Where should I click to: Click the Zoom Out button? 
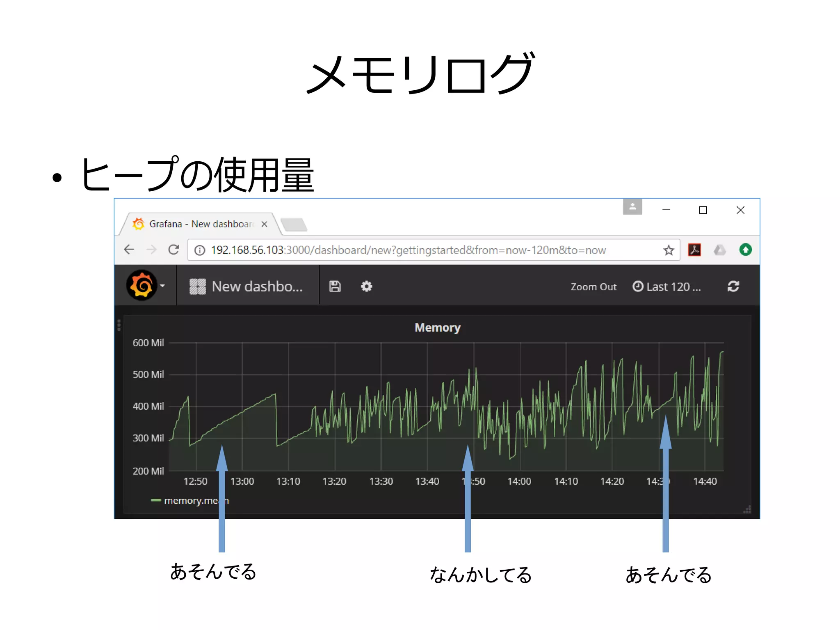593,287
